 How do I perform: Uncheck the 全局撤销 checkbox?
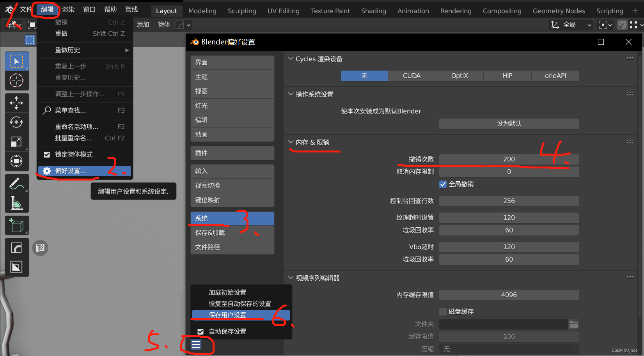tap(443, 184)
